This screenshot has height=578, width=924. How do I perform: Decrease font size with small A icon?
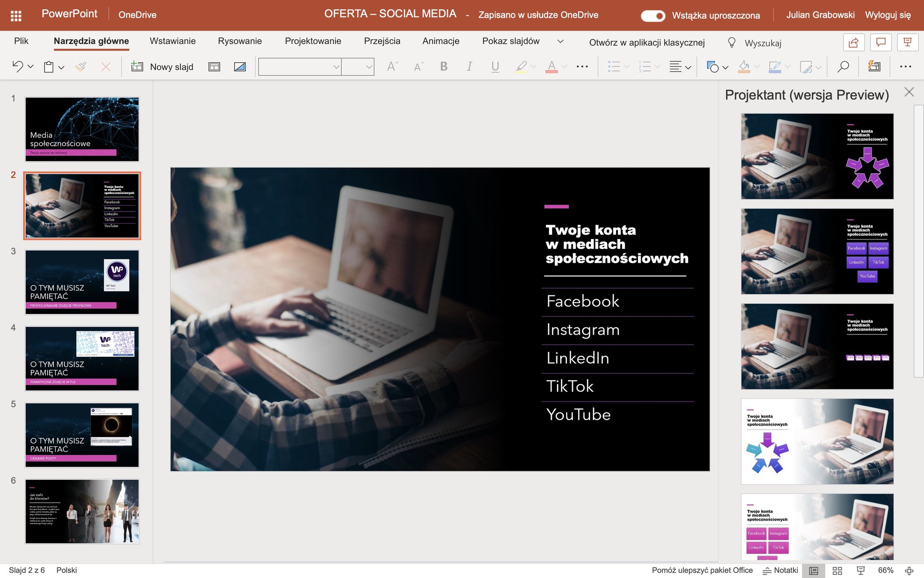click(x=419, y=67)
